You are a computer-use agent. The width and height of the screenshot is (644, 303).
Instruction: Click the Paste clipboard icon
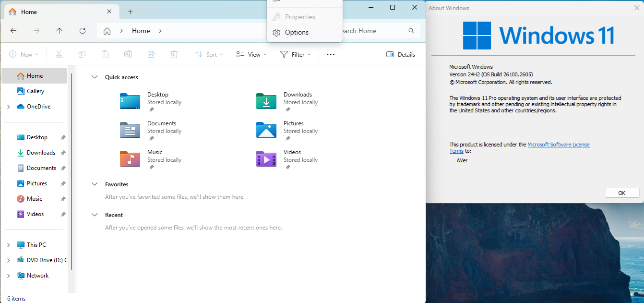tap(105, 55)
